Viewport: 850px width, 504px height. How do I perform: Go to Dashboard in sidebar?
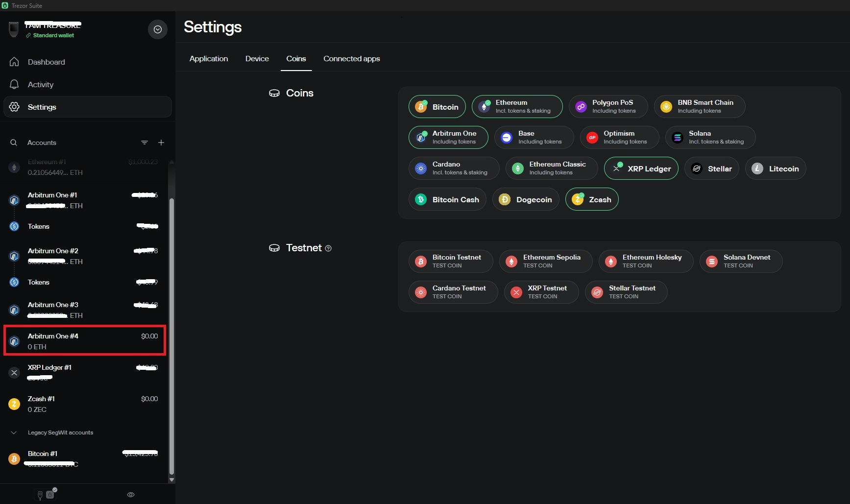[88, 62]
